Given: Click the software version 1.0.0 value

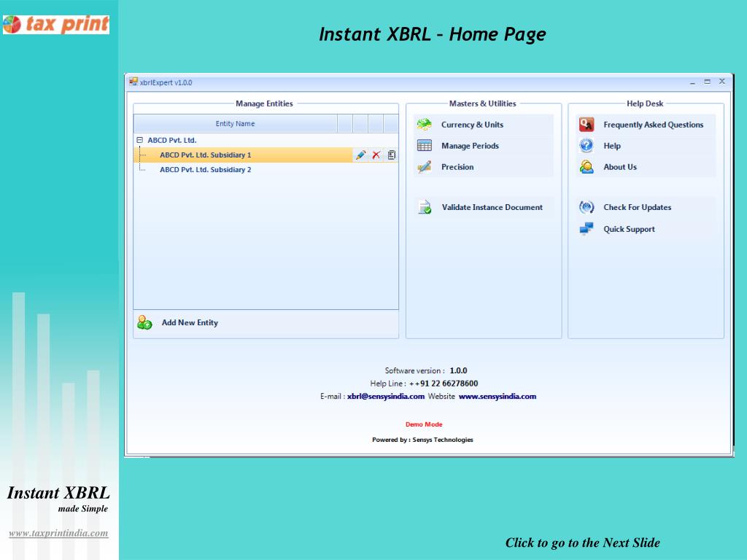Looking at the screenshot, I should 458,370.
